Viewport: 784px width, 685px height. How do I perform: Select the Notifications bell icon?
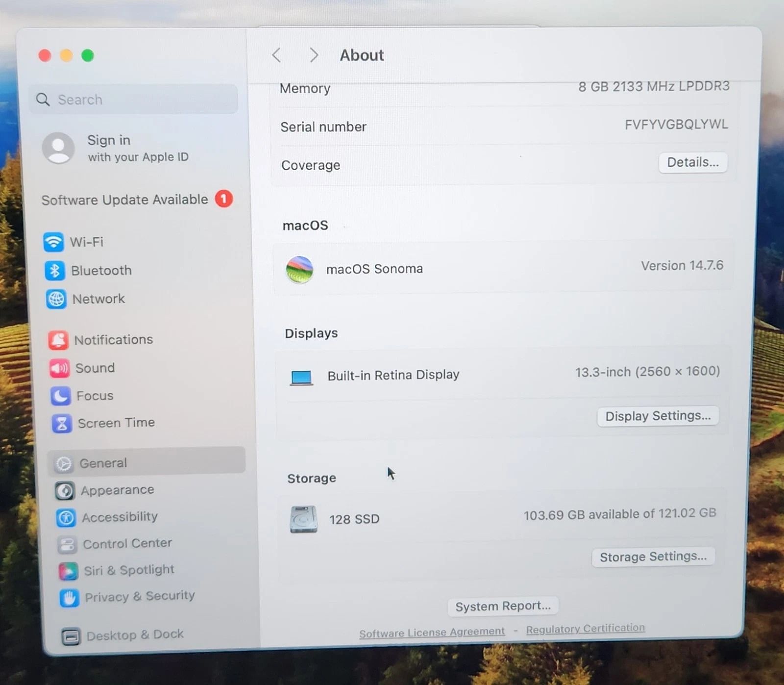[x=58, y=340]
